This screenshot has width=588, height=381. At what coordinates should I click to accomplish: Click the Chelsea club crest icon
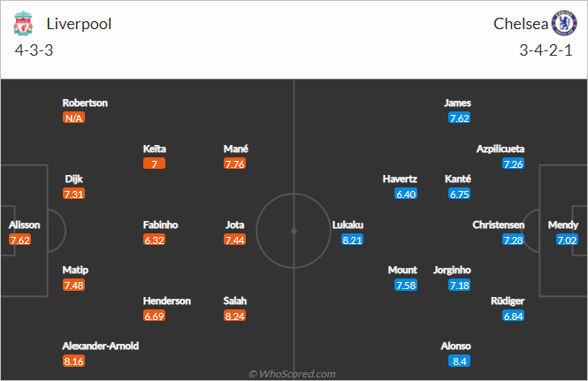tap(564, 23)
